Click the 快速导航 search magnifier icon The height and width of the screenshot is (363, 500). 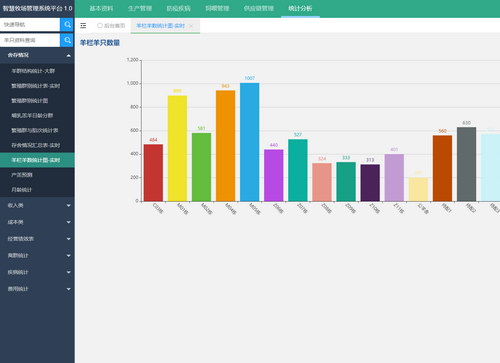tap(67, 25)
